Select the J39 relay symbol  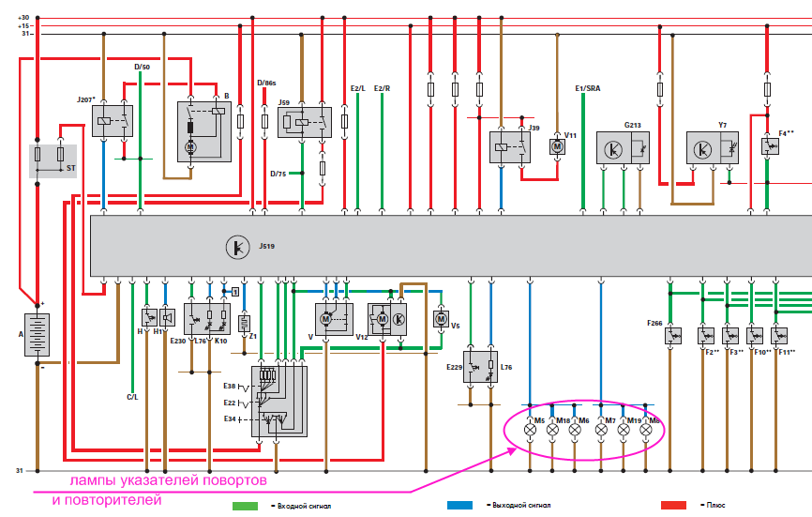510,147
